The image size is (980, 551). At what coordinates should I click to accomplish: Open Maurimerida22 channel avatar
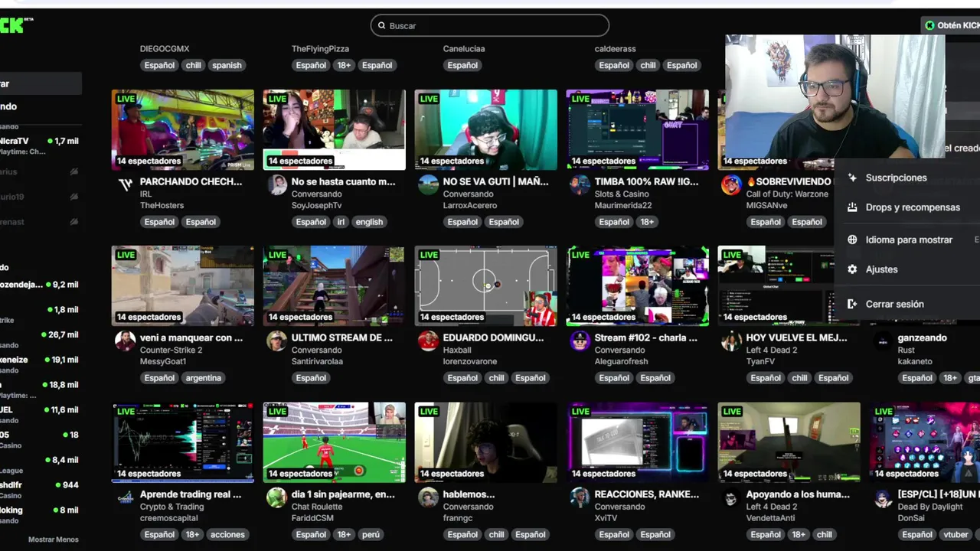580,185
